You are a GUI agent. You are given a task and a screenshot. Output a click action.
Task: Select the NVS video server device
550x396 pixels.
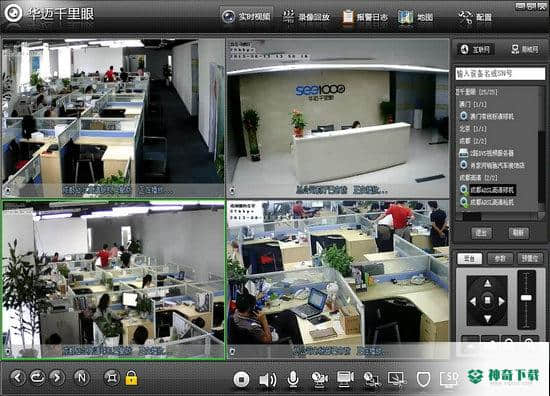pos(487,153)
